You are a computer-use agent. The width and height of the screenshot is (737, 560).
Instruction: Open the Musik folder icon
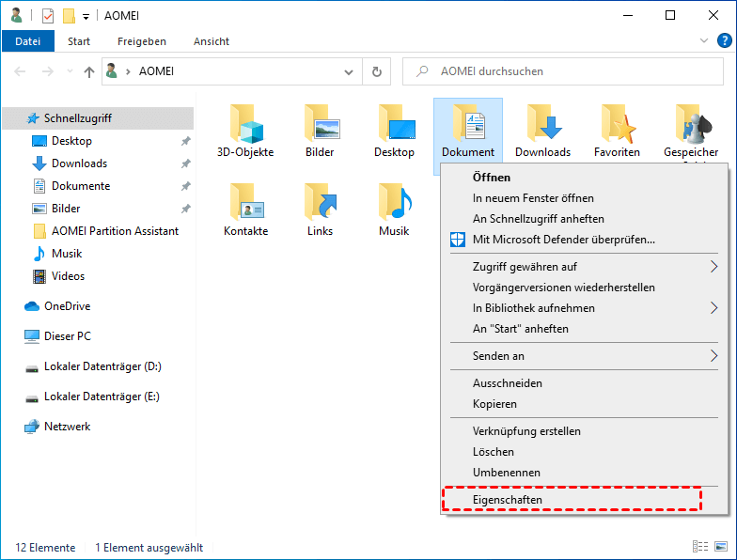[x=394, y=203]
